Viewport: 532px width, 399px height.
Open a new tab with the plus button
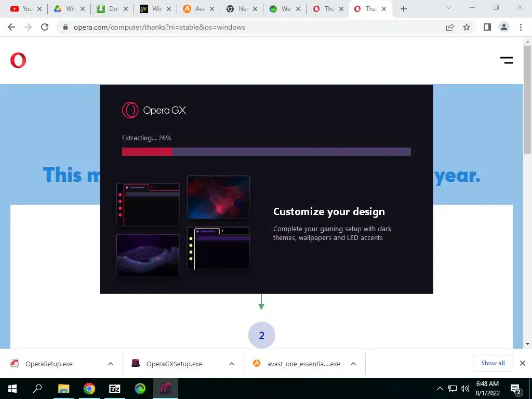pyautogui.click(x=403, y=9)
